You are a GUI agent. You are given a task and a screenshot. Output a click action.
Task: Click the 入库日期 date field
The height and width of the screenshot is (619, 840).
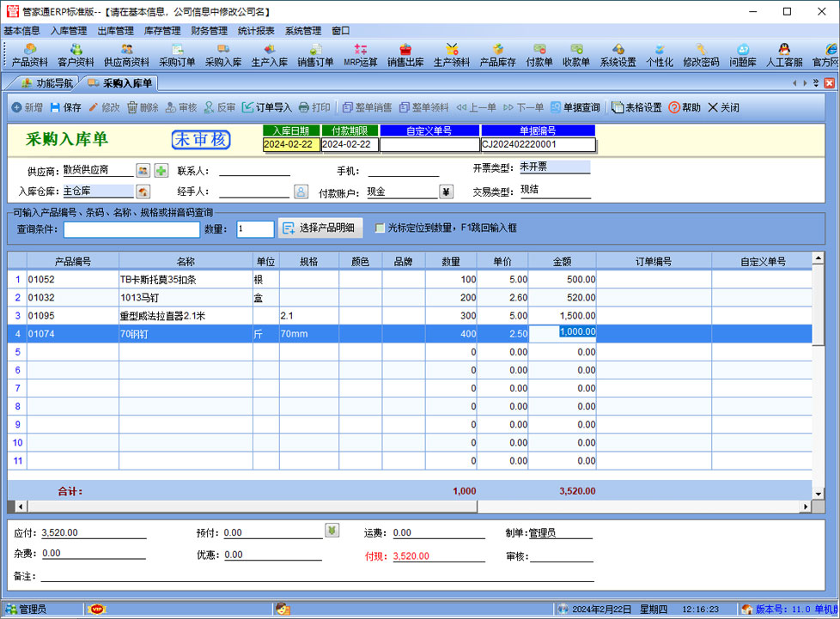click(x=290, y=144)
